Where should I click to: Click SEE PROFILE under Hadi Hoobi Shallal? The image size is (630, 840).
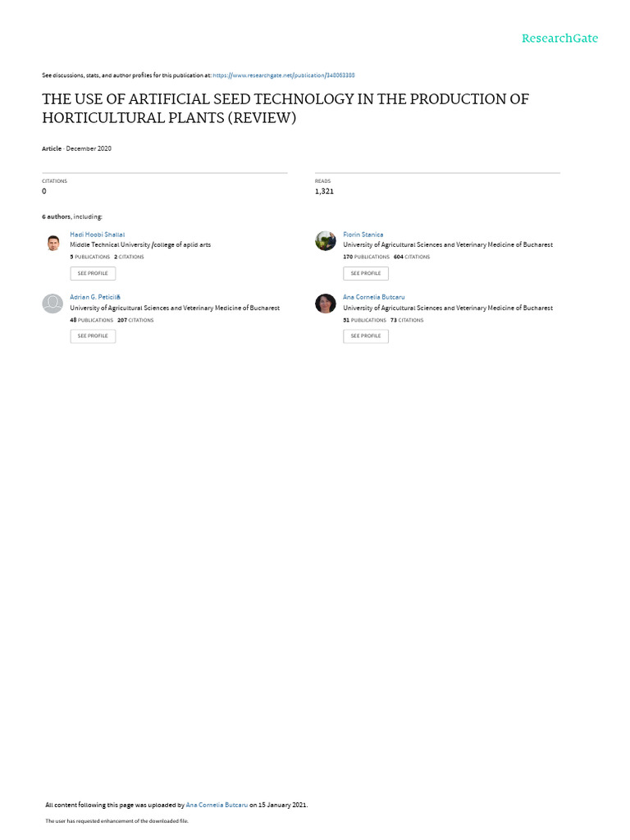pos(93,273)
